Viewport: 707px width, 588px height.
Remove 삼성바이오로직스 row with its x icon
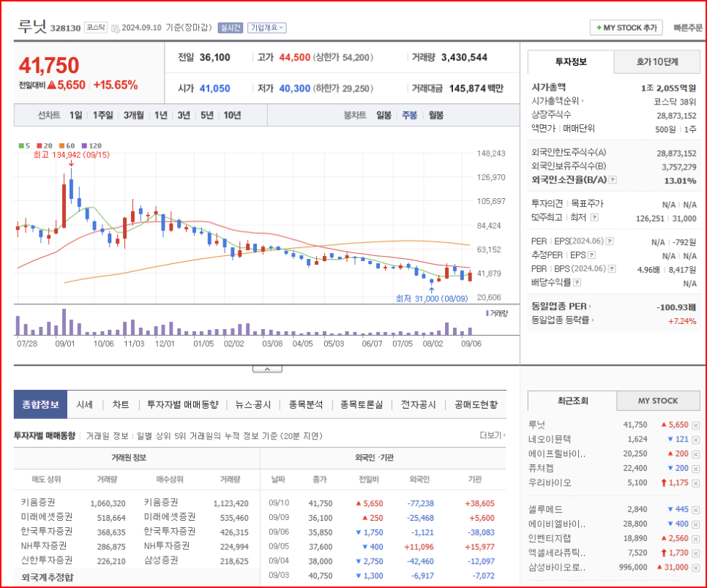click(x=696, y=568)
